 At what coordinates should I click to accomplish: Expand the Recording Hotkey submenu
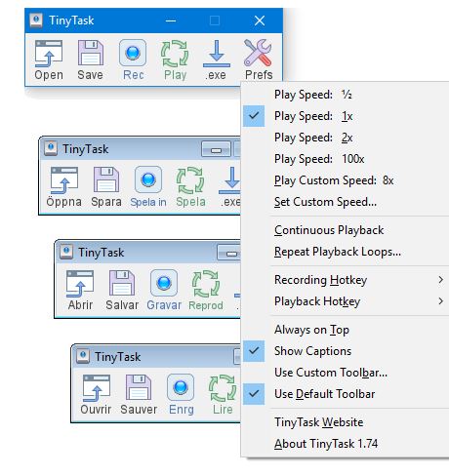pos(345,280)
